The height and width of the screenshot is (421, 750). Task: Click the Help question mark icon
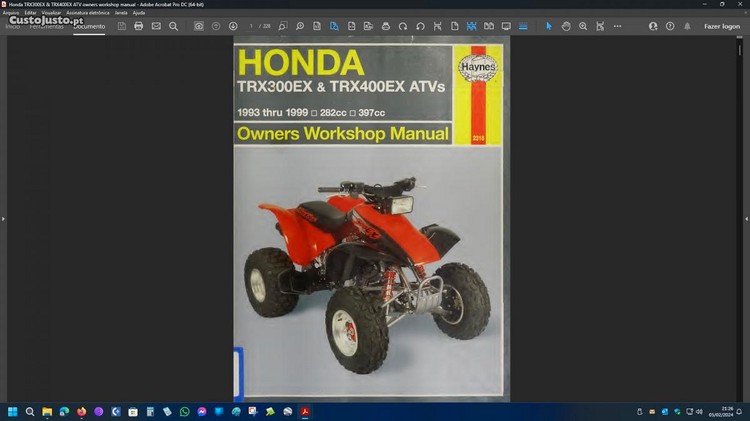[671, 26]
